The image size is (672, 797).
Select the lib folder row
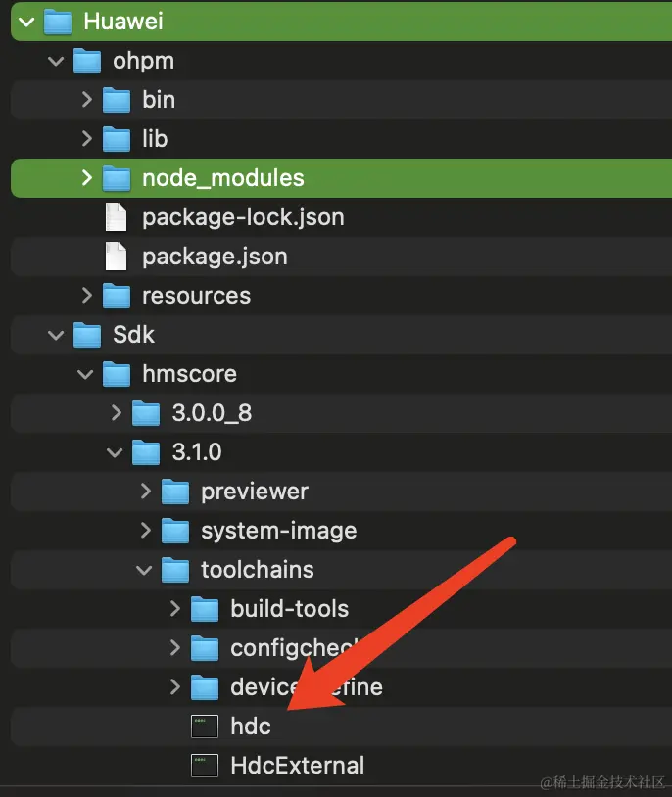tap(154, 139)
